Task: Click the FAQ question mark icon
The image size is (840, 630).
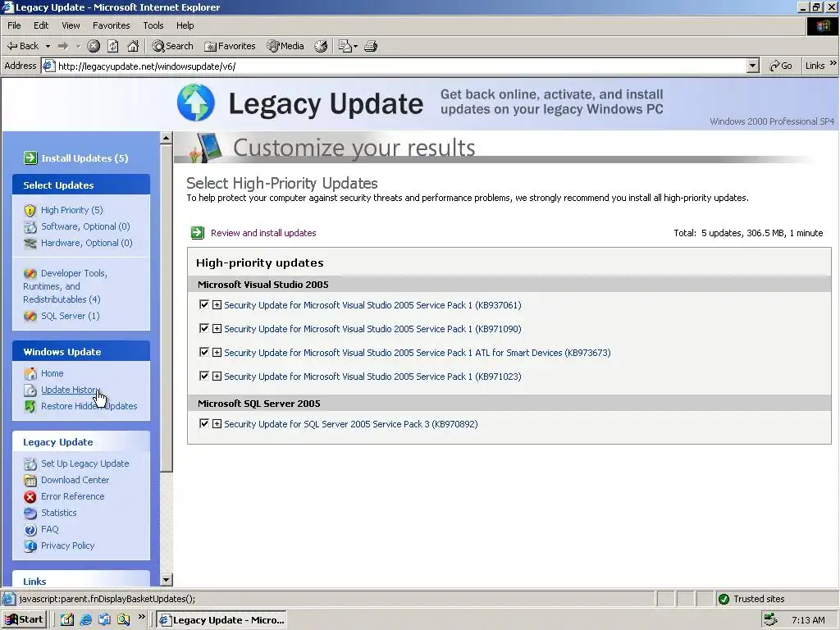Action: point(30,530)
